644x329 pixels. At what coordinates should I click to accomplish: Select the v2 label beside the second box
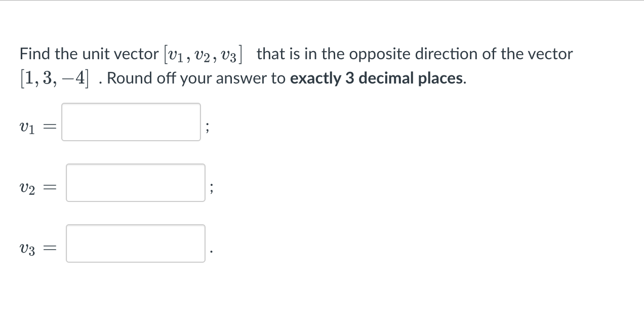point(26,188)
